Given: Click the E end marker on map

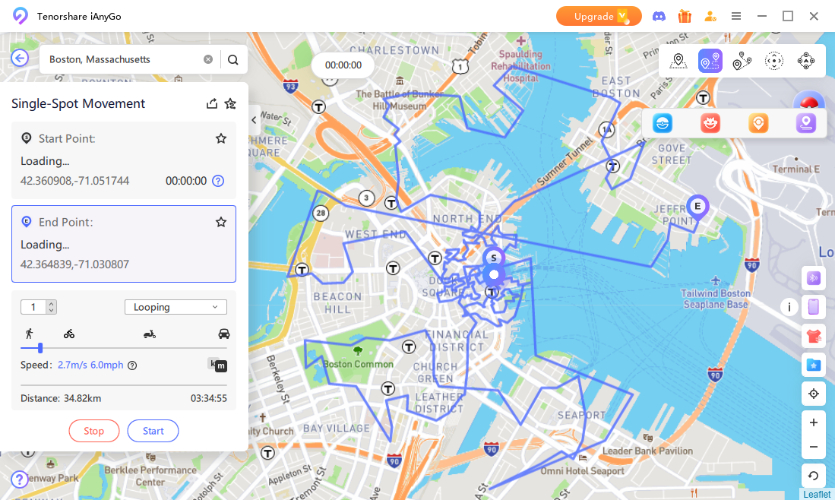Looking at the screenshot, I should coord(697,207).
